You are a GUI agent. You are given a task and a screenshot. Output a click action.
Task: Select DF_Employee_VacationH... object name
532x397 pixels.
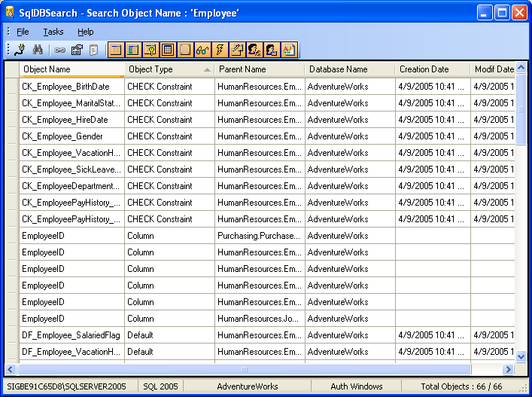[71, 352]
